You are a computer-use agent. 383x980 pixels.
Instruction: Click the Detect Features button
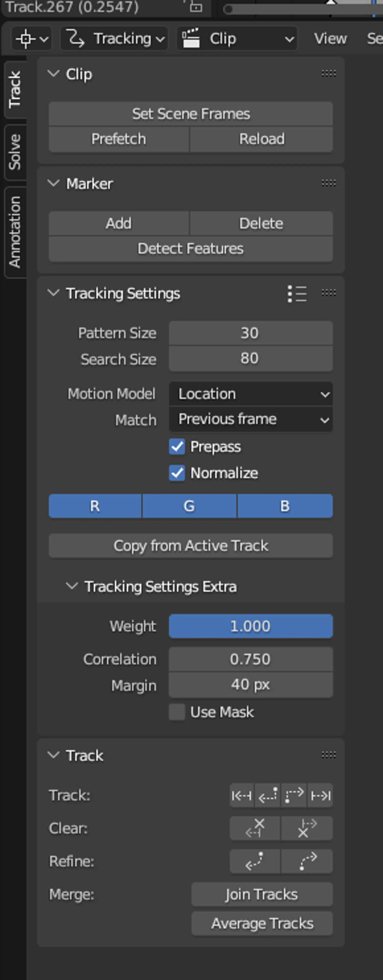click(x=190, y=248)
